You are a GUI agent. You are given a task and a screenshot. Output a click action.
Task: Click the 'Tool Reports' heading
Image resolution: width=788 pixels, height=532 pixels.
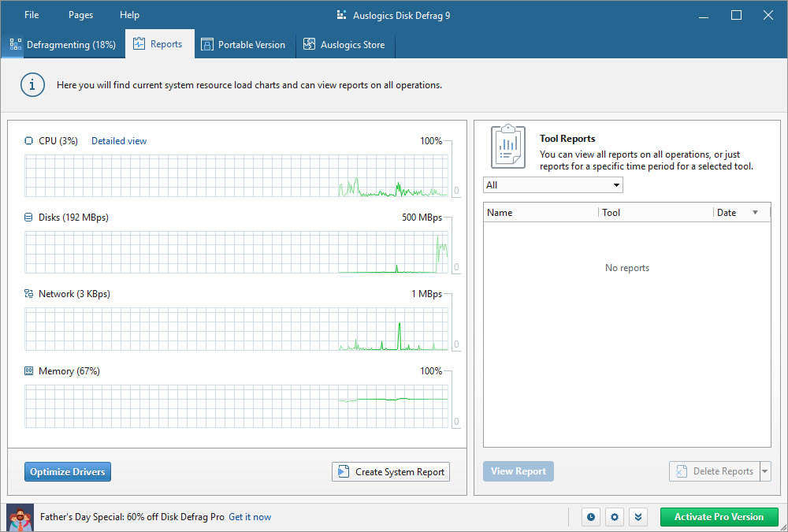pos(567,139)
